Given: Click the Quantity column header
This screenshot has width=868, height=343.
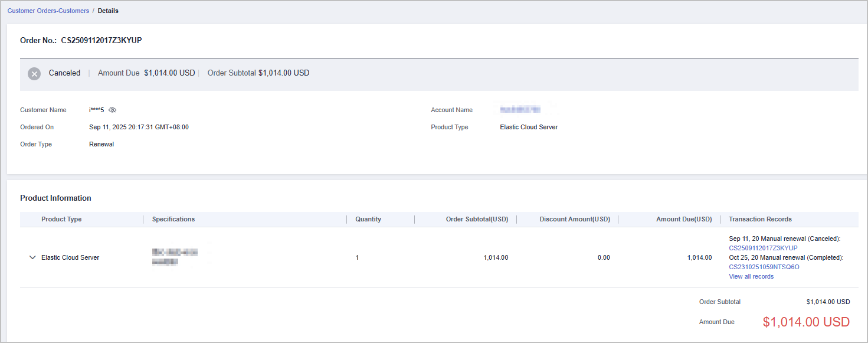Looking at the screenshot, I should coord(368,219).
